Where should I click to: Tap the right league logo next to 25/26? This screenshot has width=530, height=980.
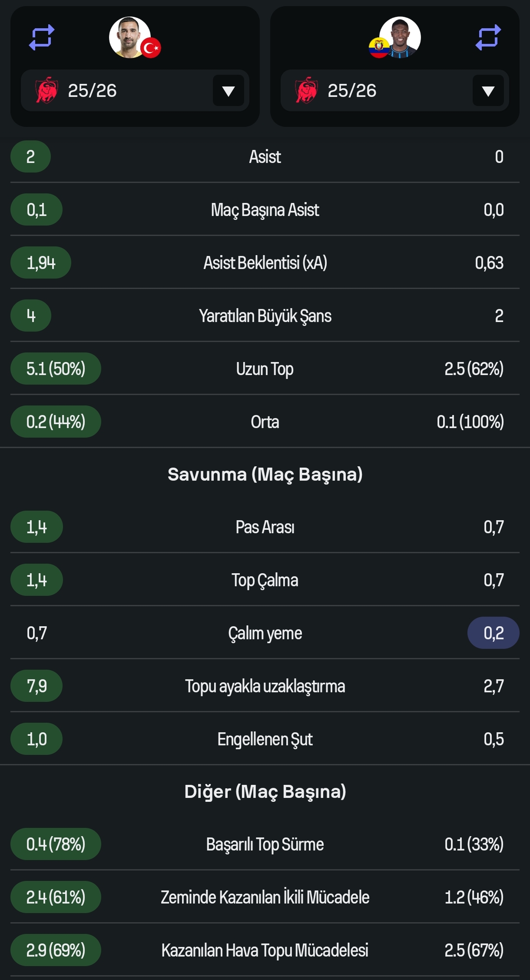point(307,90)
